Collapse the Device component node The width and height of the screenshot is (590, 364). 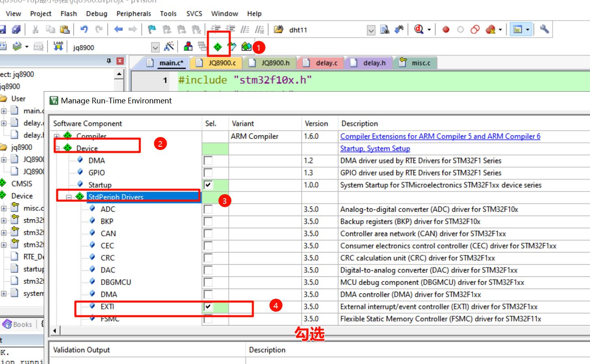click(x=57, y=148)
